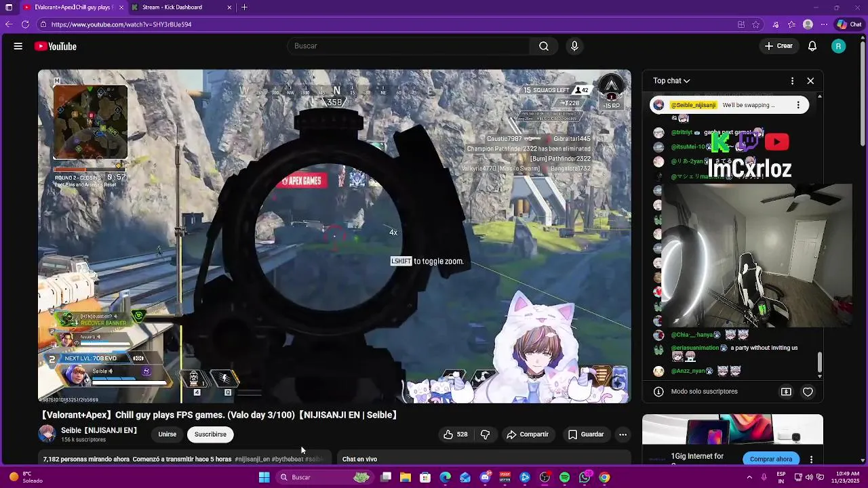The width and height of the screenshot is (868, 488).
Task: Switch to Valorant+Apex YouTube tab
Action: click(73, 7)
